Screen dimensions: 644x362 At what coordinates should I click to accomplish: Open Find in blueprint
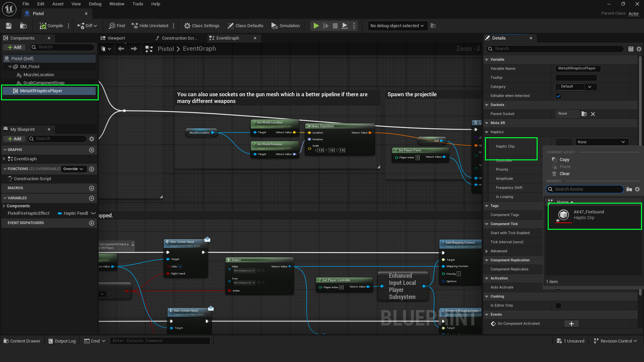117,26
